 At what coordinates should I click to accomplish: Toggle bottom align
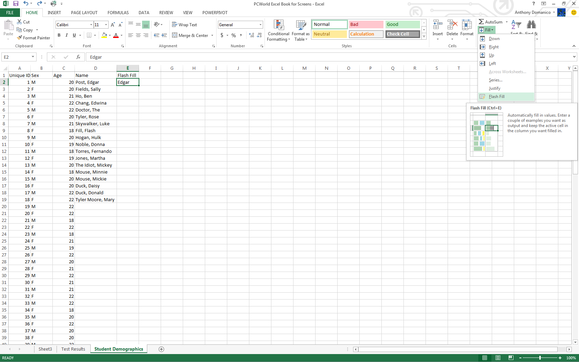146,25
